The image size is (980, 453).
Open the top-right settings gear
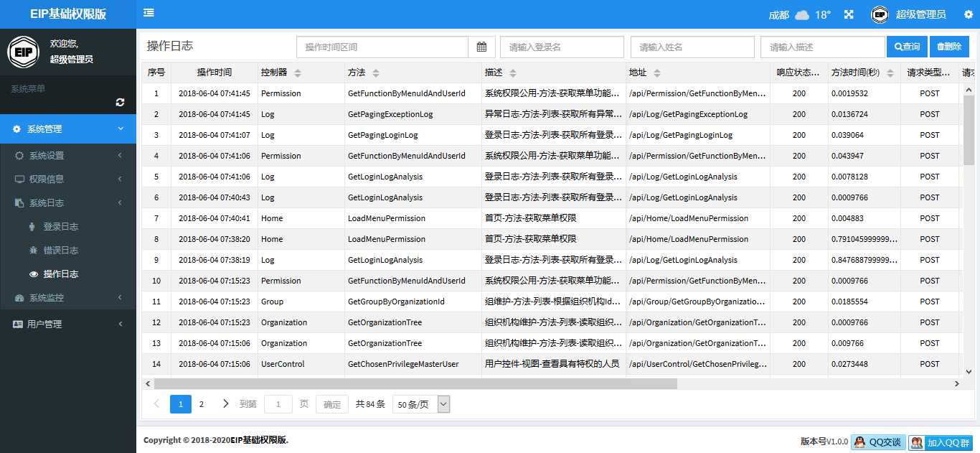point(968,14)
